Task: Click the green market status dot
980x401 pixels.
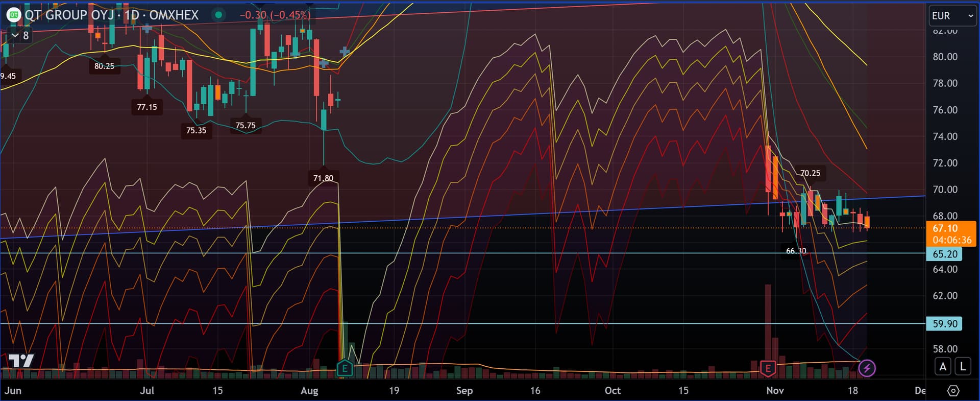Action: pos(218,15)
